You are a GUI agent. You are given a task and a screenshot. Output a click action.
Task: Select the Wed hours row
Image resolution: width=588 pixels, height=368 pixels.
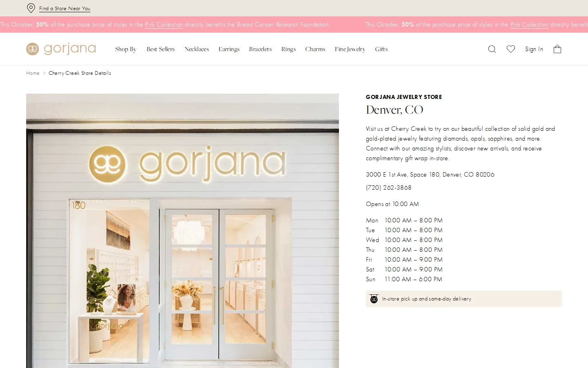click(x=404, y=240)
